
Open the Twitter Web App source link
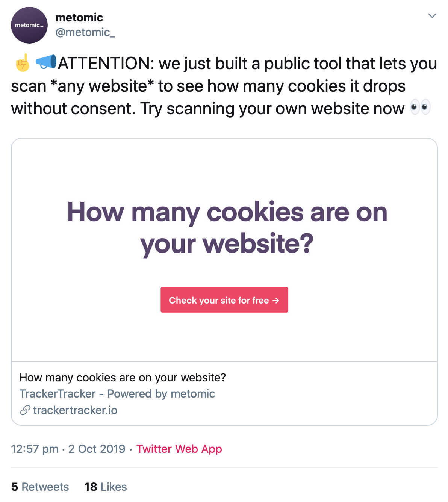(x=179, y=449)
